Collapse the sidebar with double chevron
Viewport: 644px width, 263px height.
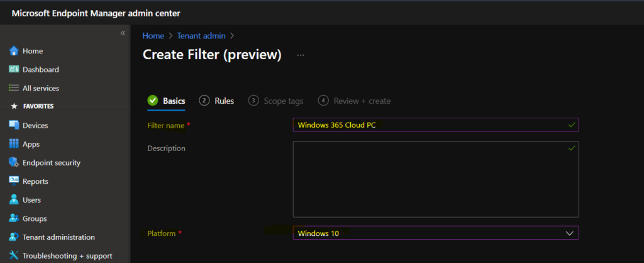pos(123,33)
